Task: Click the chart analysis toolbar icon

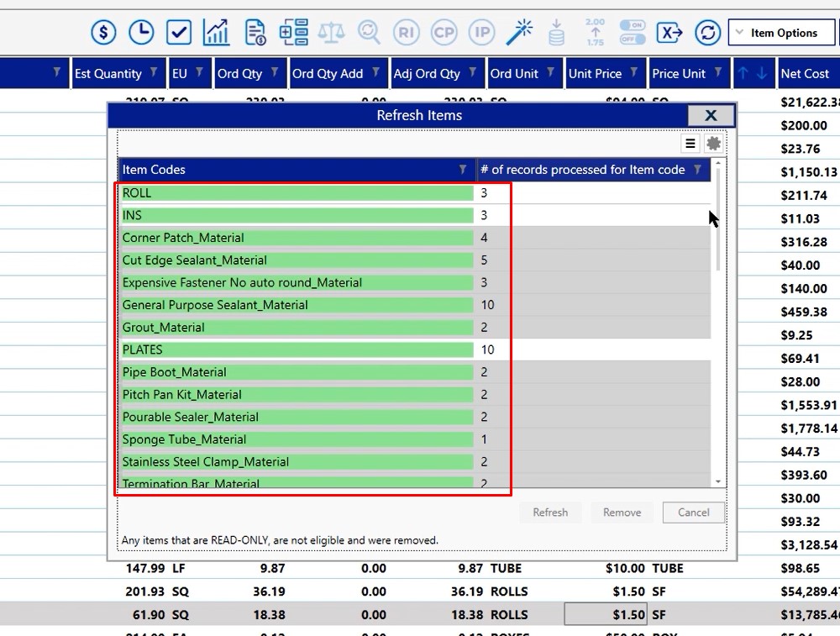Action: pos(216,32)
